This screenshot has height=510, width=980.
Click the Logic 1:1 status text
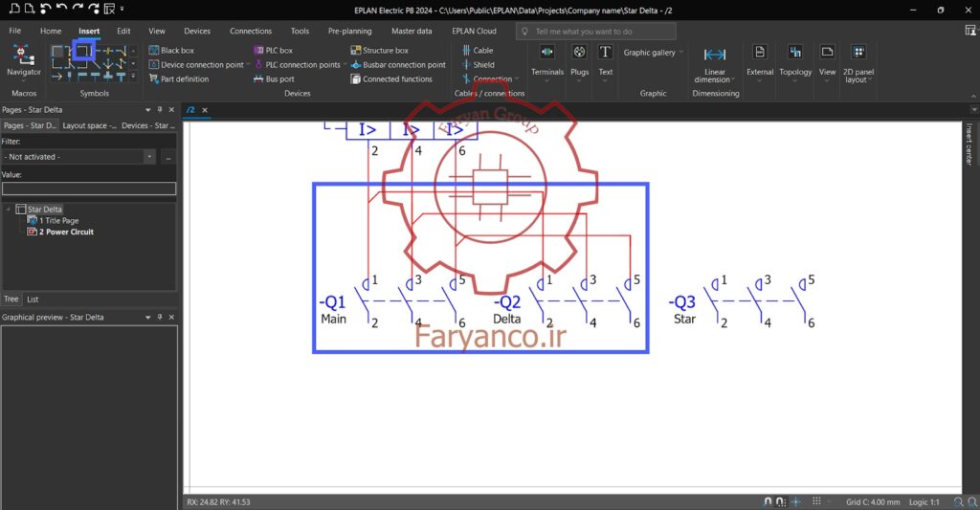tap(924, 502)
